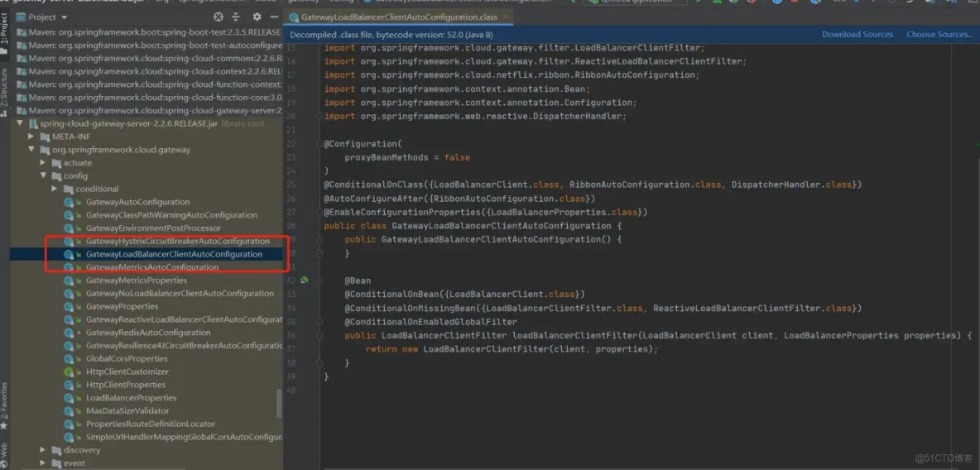Select PropertiesRouteDefinitionLocator in tree
The width and height of the screenshot is (980, 470).
coord(150,424)
